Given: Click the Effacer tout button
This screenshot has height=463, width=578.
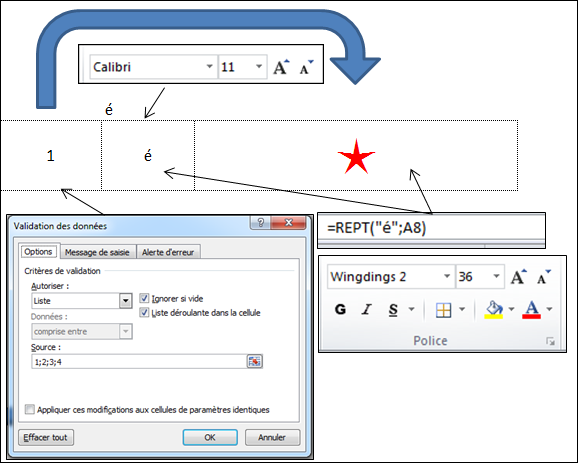Looking at the screenshot, I should tap(46, 437).
